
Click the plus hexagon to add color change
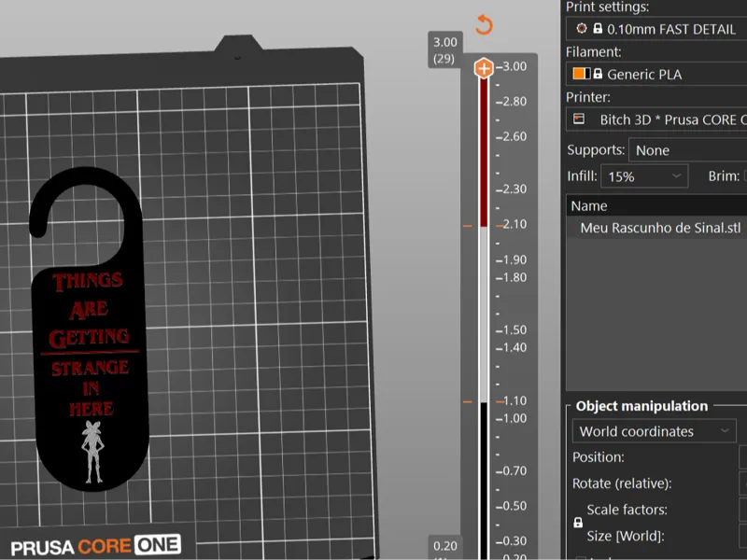tap(484, 68)
